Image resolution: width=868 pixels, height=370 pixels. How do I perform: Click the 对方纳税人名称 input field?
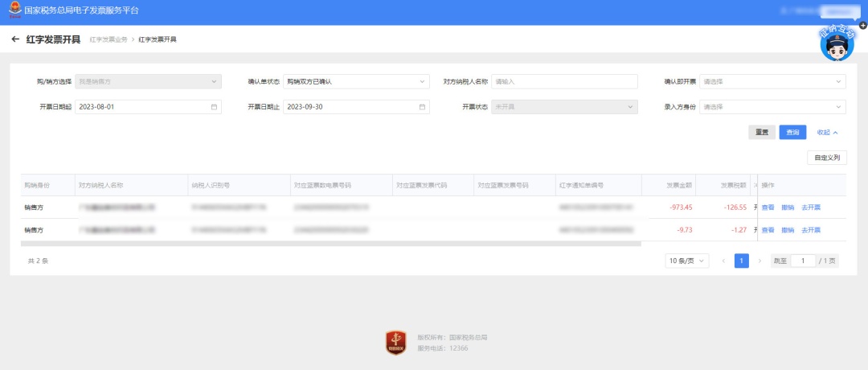click(x=565, y=81)
